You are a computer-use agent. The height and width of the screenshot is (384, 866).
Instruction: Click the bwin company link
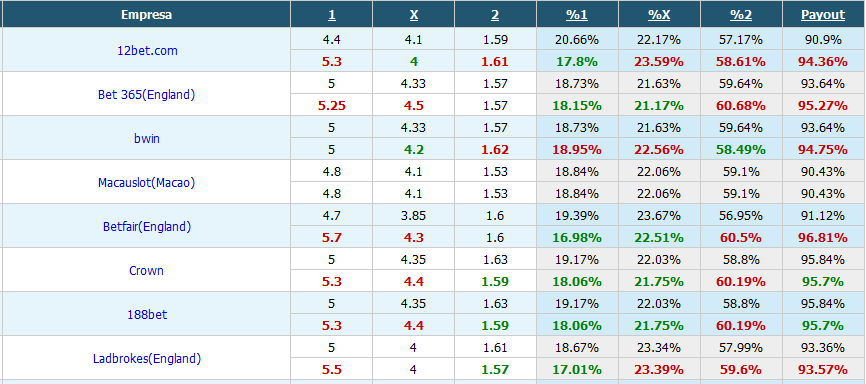pos(147,138)
